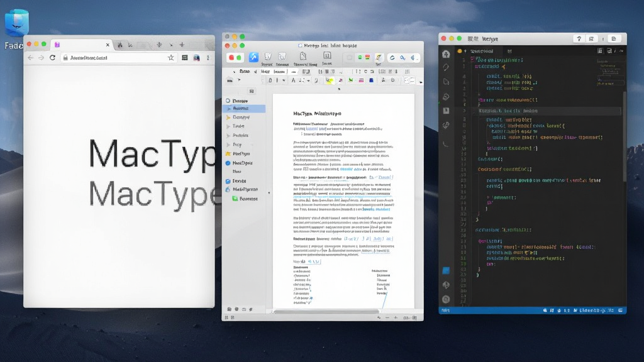Open the browser three-dot menu

tap(208, 58)
